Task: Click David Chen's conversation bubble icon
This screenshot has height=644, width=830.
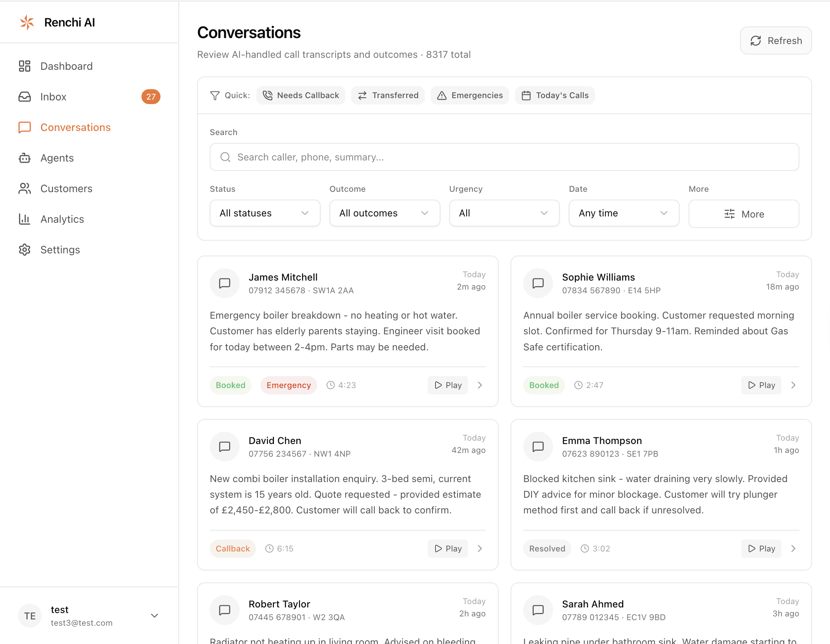Action: coord(225,446)
